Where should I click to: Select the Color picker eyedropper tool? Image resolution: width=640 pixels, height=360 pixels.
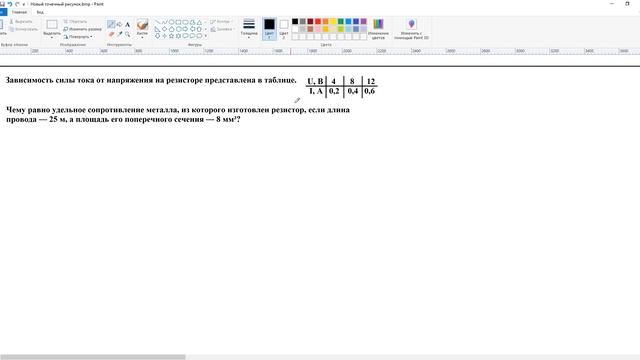point(120,34)
